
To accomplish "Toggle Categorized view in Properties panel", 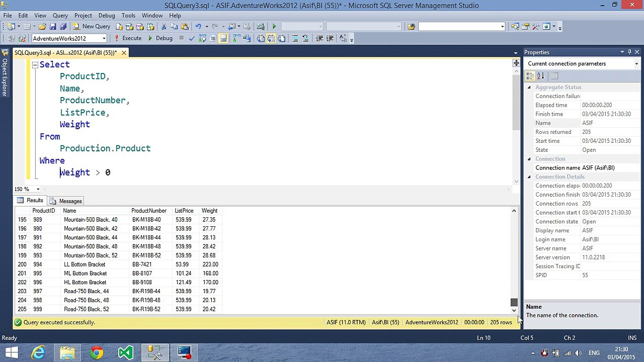I will pos(530,76).
